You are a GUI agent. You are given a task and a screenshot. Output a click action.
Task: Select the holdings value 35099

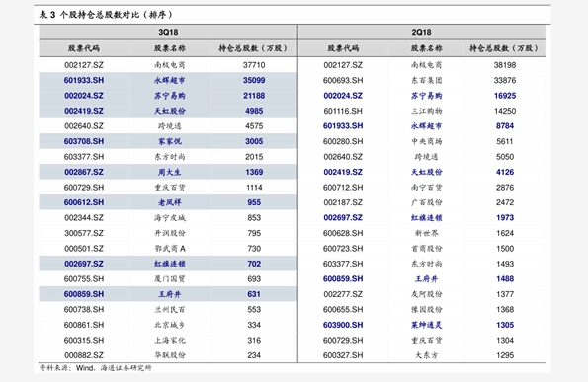pyautogui.click(x=254, y=80)
